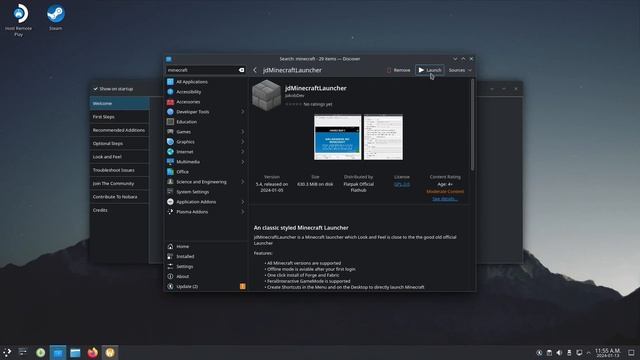Show hidden system tray icons
Viewport: 640px width, 360px height.
coord(589,353)
